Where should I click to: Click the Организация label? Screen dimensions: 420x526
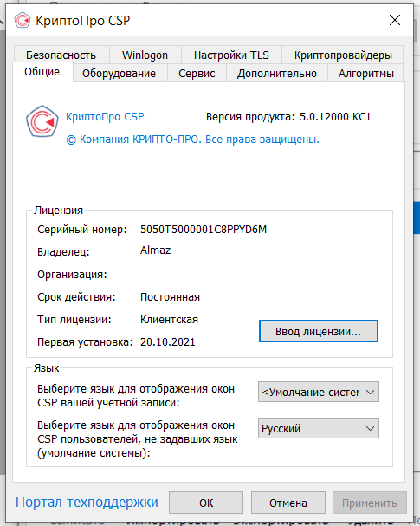pos(72,275)
